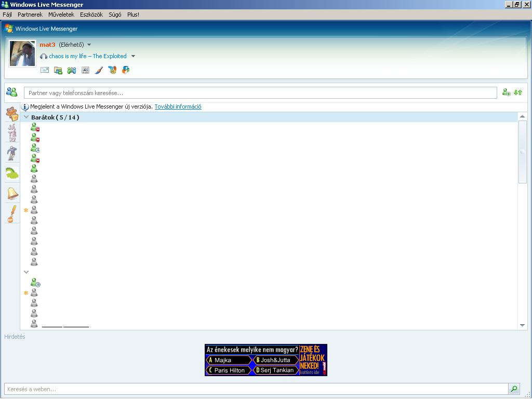Image resolution: width=532 pixels, height=399 pixels.
Task: Click the green arrows sort contacts icon
Action: pos(518,92)
